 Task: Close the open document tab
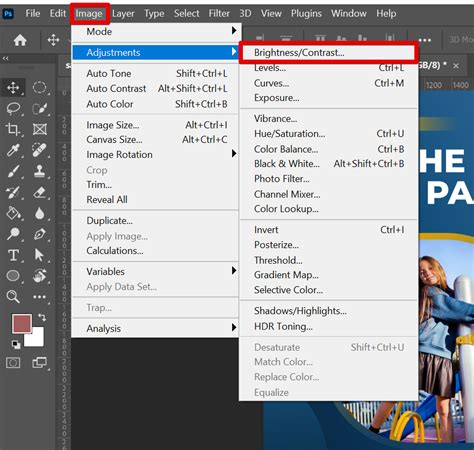tap(456, 66)
